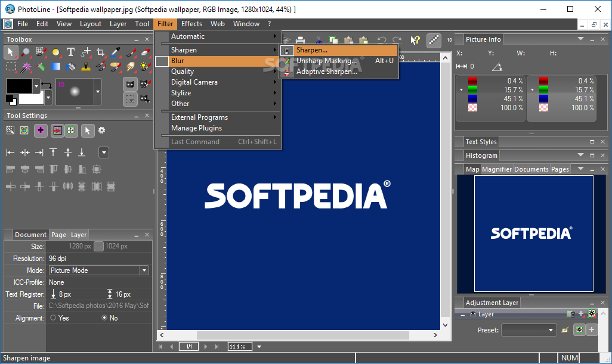Select the No alignment radio button
Screen dimensions: 612x364
tap(104, 318)
